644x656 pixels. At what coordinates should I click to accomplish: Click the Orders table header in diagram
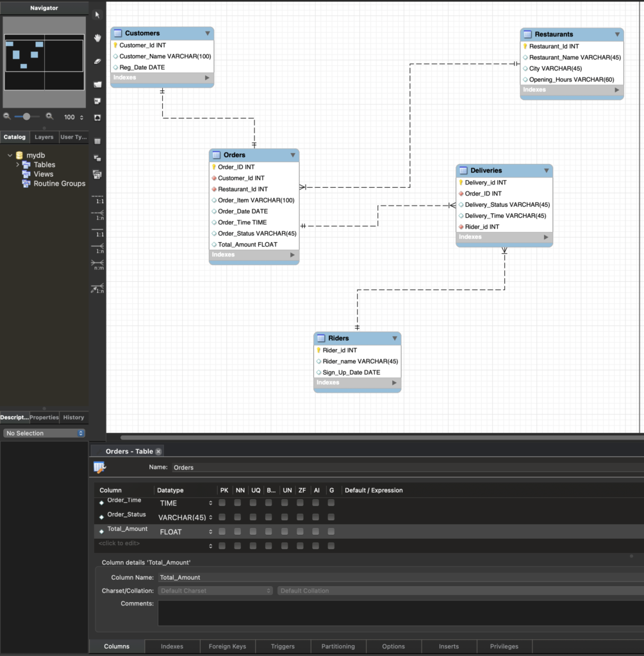tap(250, 155)
